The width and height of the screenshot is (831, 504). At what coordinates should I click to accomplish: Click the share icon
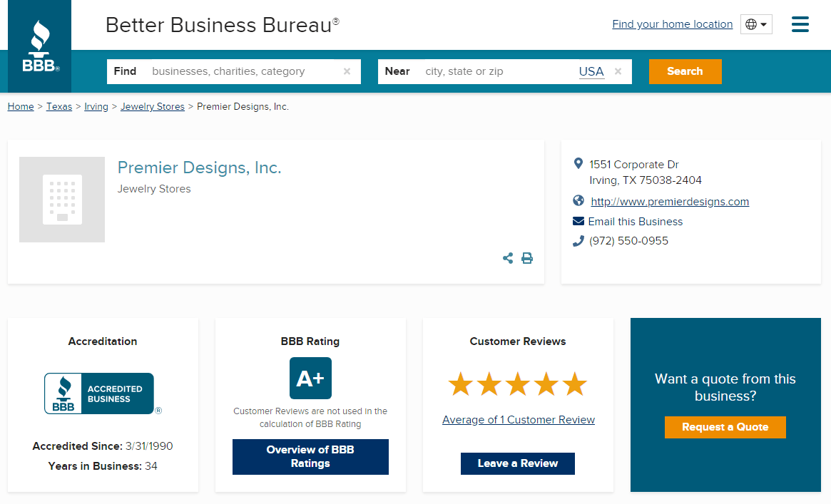click(508, 258)
